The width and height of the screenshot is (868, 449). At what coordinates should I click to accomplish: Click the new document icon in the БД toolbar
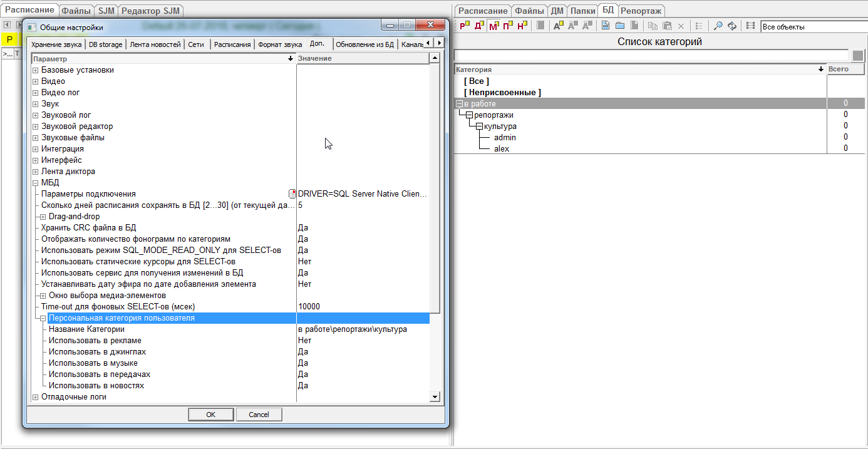tap(606, 26)
